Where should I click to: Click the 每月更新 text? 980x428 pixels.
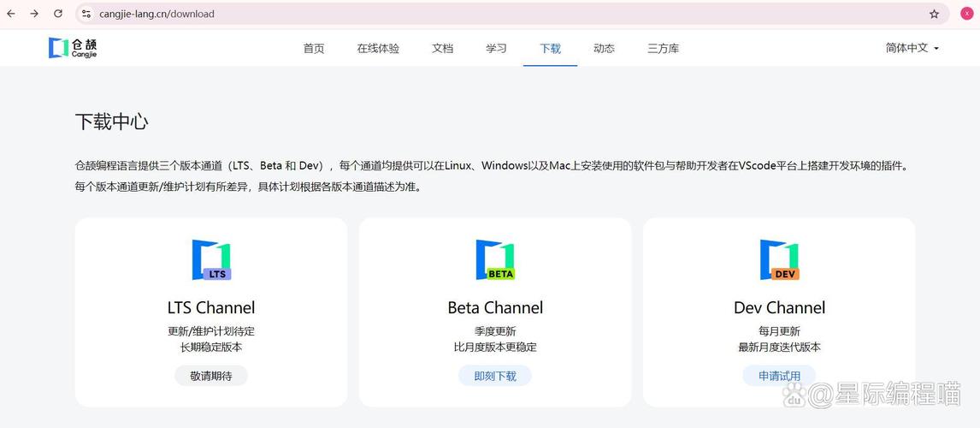(779, 331)
